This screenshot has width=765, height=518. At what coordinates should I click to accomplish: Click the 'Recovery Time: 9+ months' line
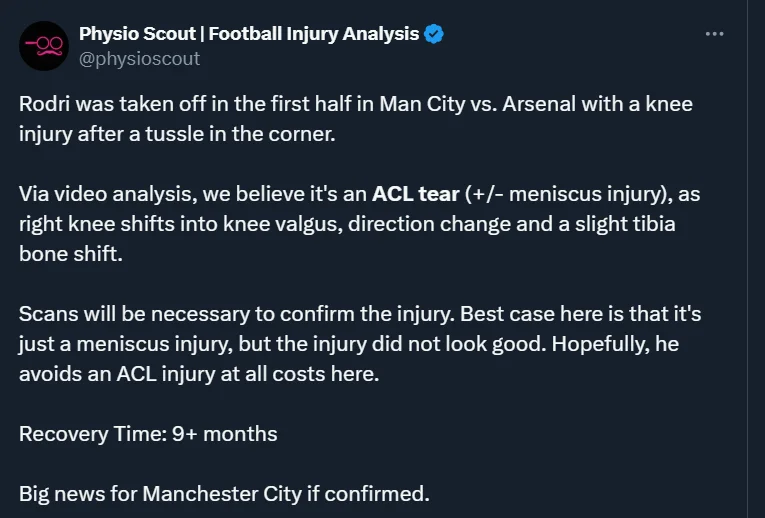coord(148,434)
